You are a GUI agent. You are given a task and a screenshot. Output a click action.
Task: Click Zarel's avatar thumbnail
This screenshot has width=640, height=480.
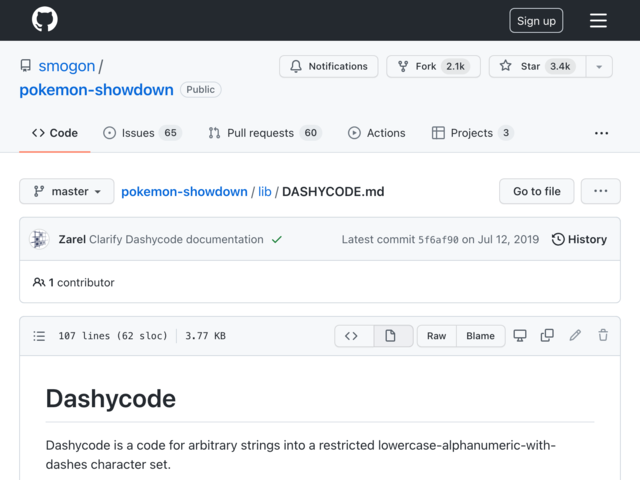pyautogui.click(x=40, y=240)
